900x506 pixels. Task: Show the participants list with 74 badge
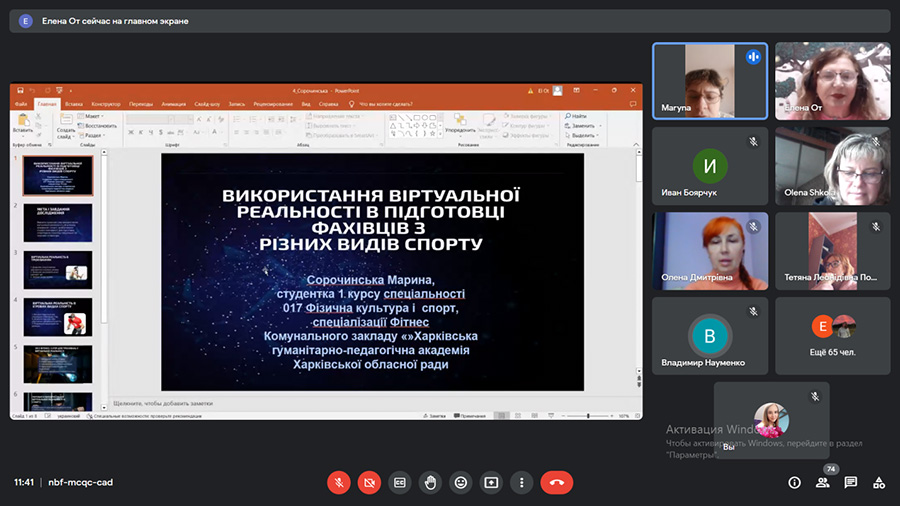click(x=822, y=482)
